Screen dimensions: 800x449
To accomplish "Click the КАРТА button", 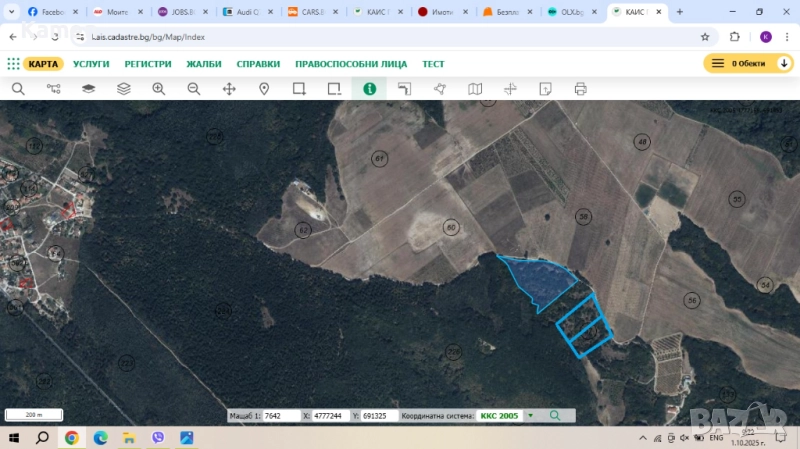I will coord(43,63).
